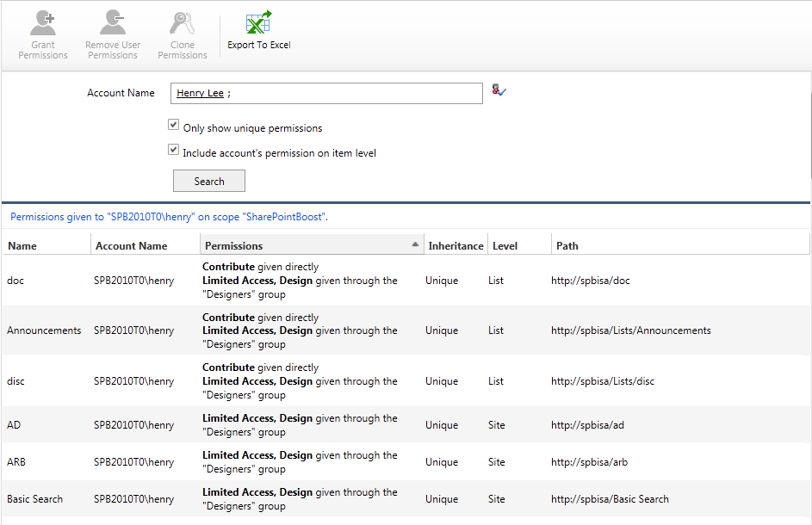Image resolution: width=812 pixels, height=525 pixels.
Task: Uncheck Only show unique permissions
Action: 173,125
